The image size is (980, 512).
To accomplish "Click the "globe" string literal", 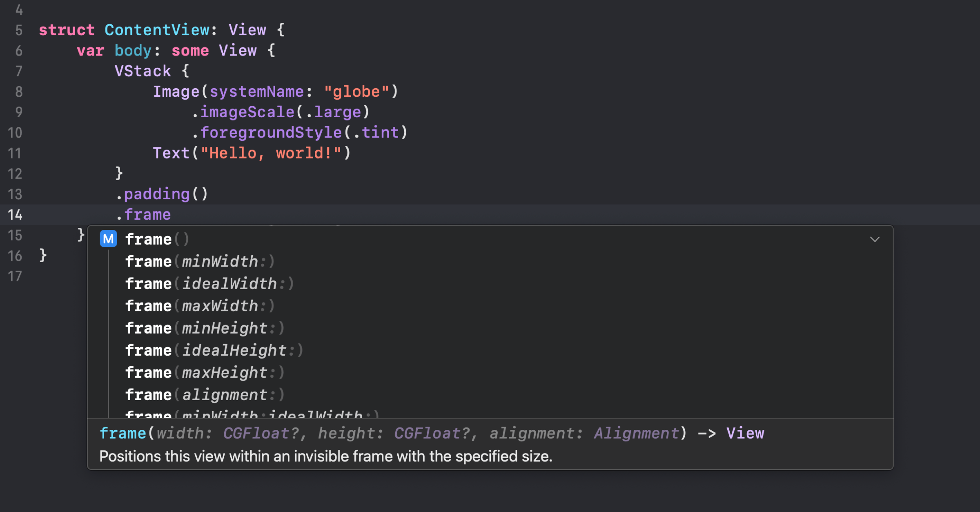I will coord(356,91).
